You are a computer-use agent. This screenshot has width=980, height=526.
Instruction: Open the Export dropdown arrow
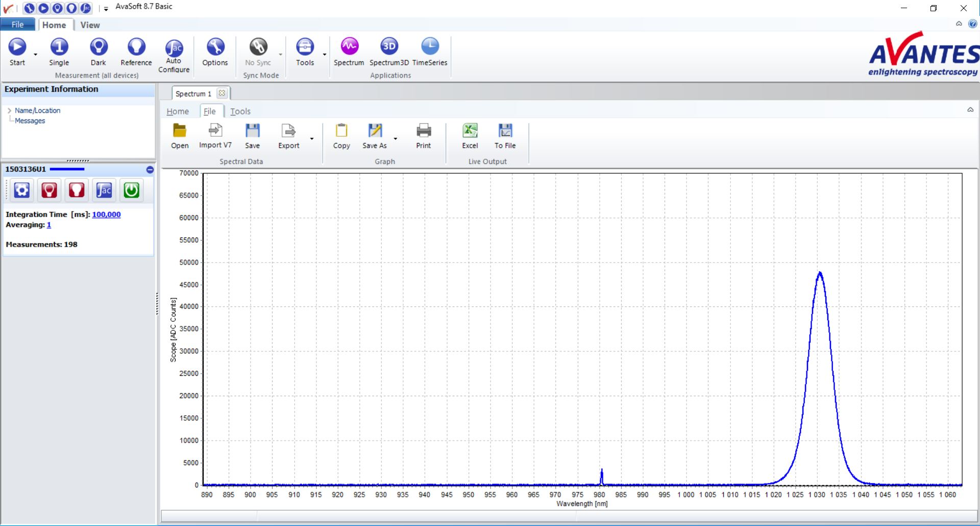pyautogui.click(x=312, y=139)
